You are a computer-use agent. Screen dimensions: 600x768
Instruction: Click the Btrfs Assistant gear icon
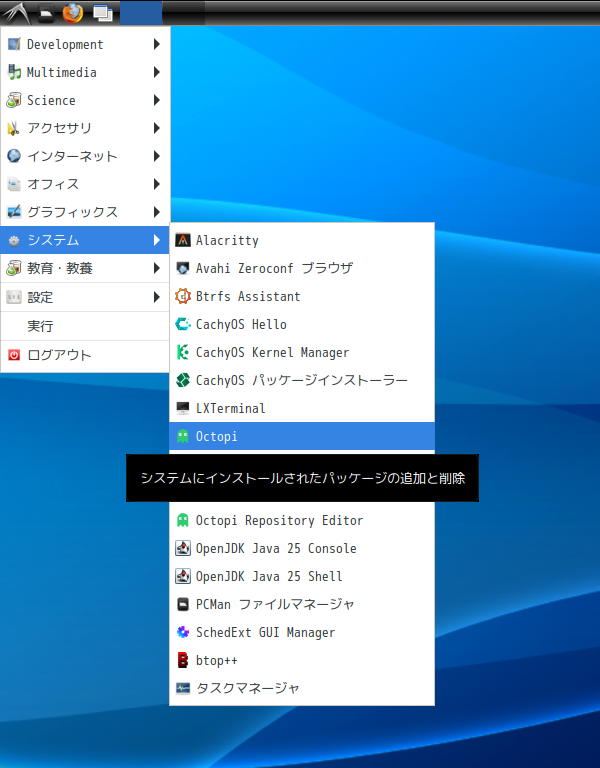[183, 296]
